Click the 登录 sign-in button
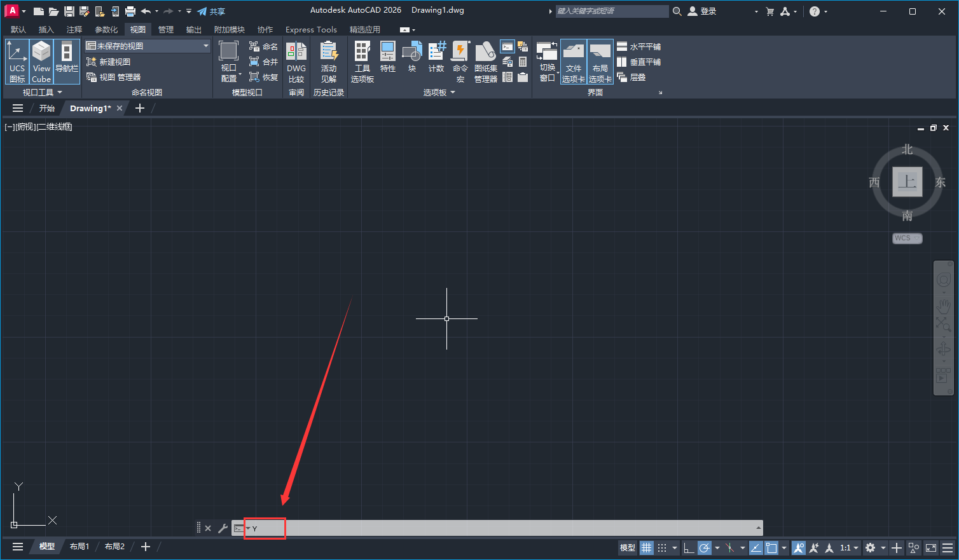This screenshot has height=560, width=959. [702, 11]
